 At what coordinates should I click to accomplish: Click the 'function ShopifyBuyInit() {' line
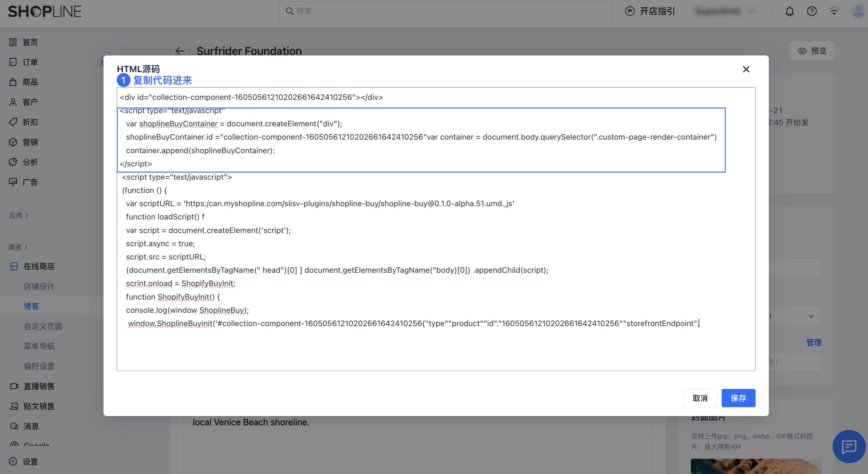coord(172,297)
